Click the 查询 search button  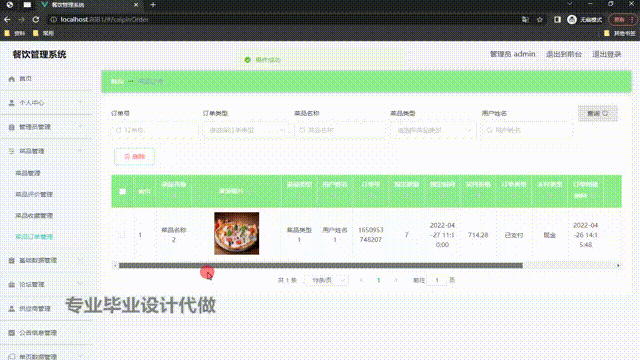pos(598,113)
